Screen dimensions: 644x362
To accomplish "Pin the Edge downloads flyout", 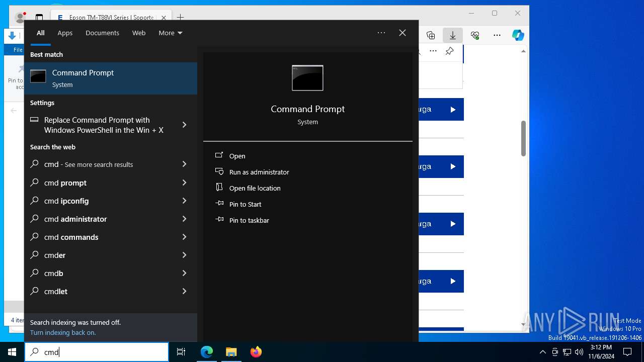I will click(x=449, y=51).
